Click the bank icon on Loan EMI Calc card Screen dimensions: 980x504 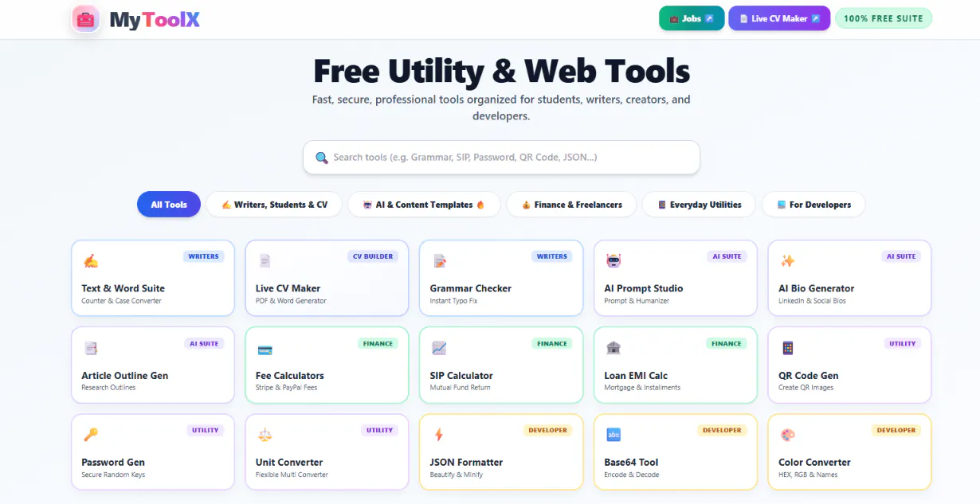(613, 348)
